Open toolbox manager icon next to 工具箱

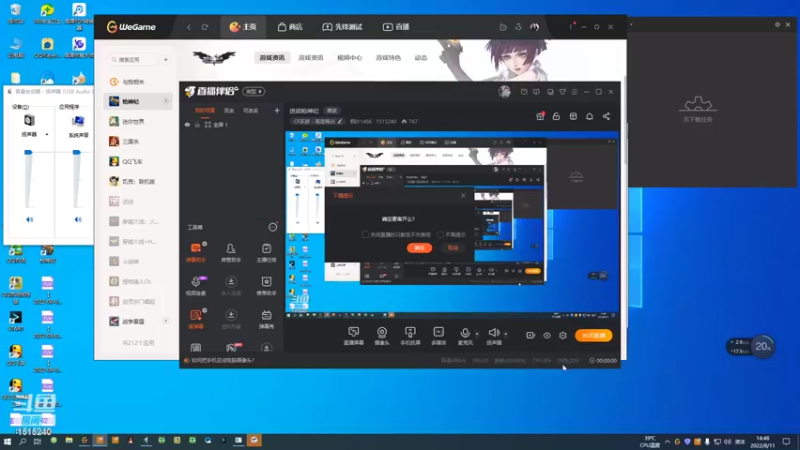pyautogui.click(x=273, y=227)
